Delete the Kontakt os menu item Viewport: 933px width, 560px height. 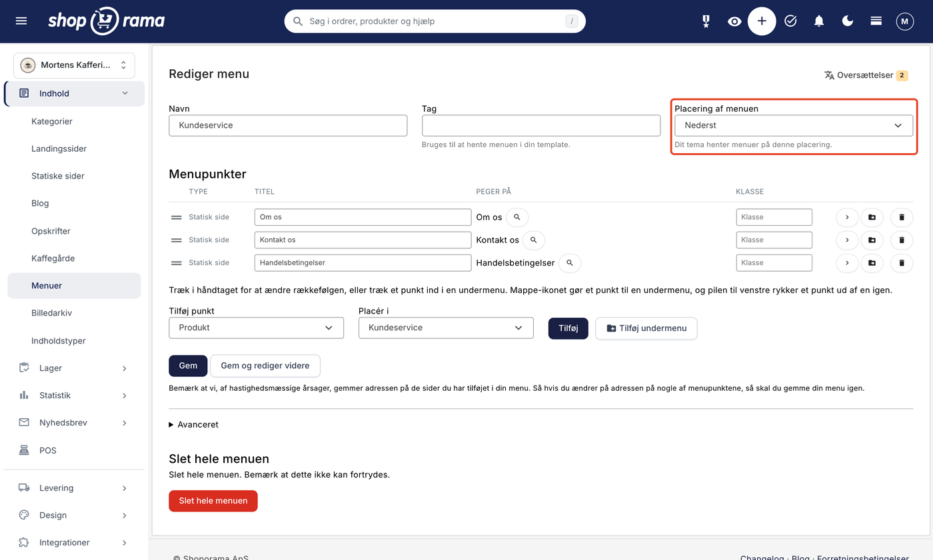tap(902, 240)
